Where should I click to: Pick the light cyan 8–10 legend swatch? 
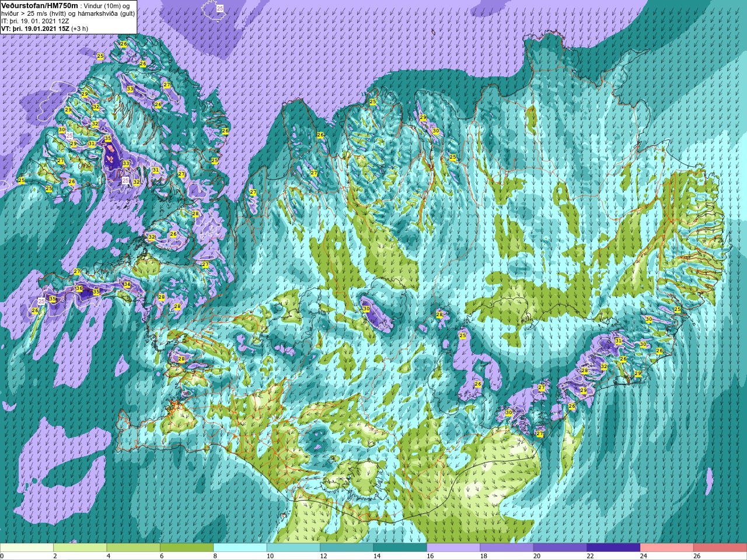click(240, 548)
